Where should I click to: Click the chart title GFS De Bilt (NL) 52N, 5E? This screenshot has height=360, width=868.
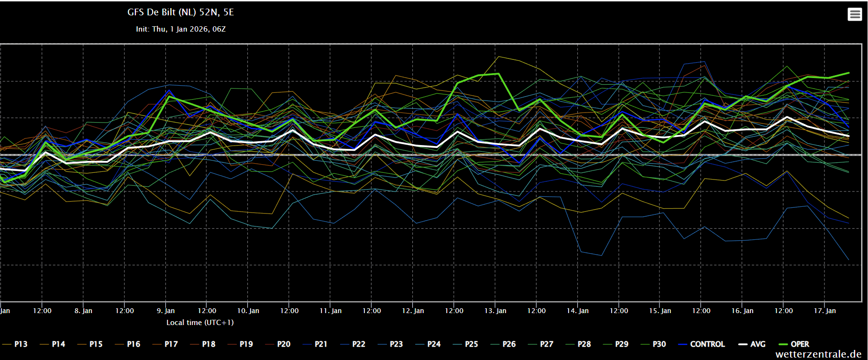point(181,12)
